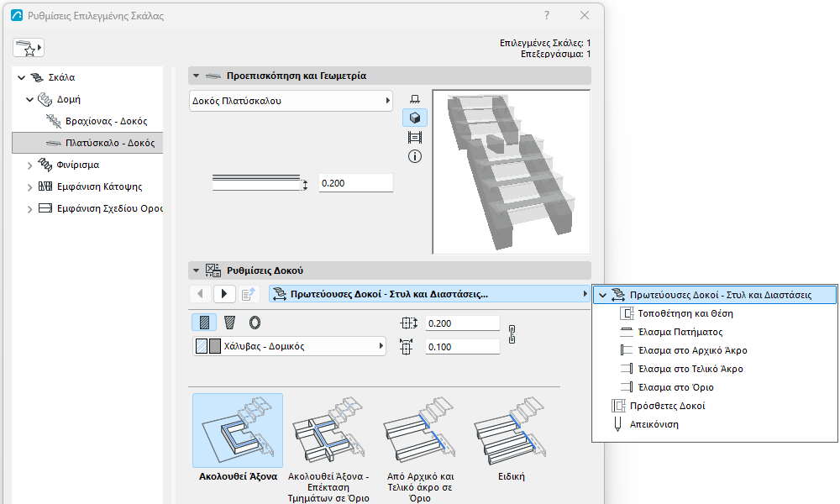Expand the Φινίρισμα tree node
840x504 pixels.
[30, 165]
